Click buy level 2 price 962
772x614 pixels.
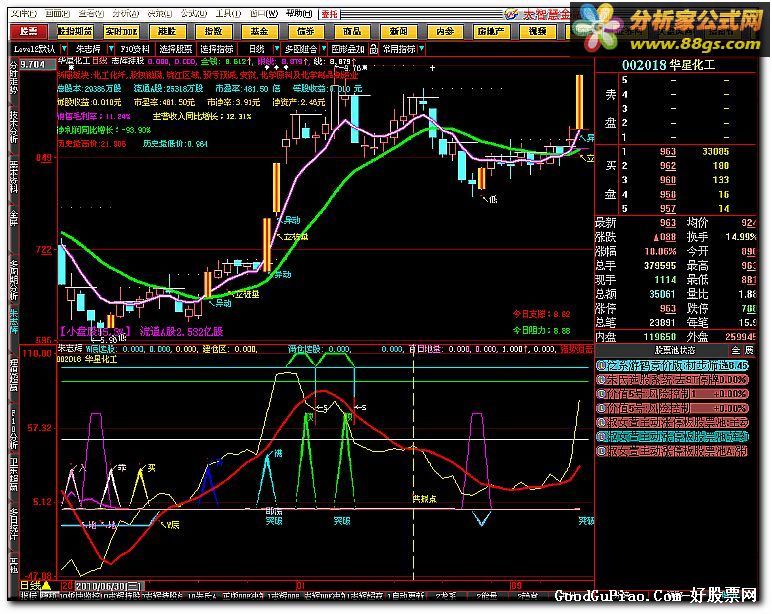[x=668, y=166]
